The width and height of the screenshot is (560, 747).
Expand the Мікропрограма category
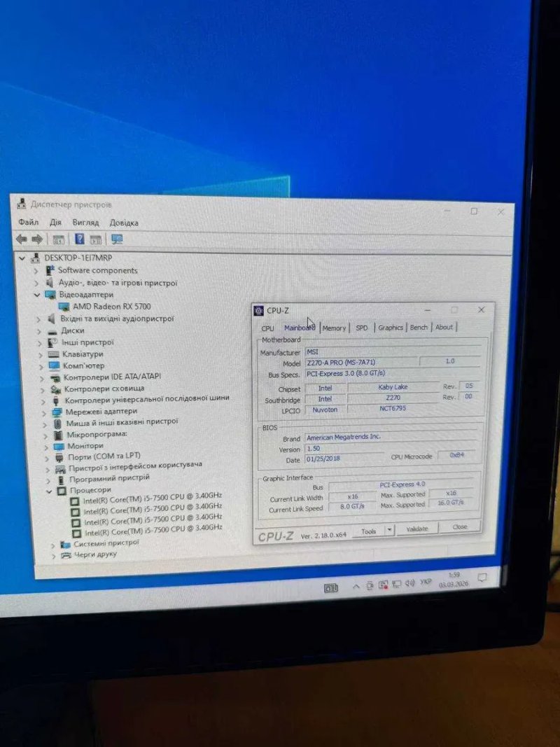pyautogui.click(x=45, y=435)
